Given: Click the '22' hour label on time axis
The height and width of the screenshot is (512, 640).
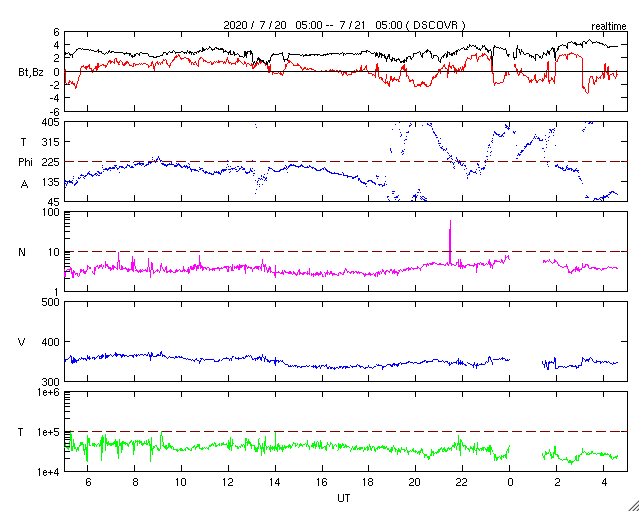Looking at the screenshot, I should pos(462,482).
